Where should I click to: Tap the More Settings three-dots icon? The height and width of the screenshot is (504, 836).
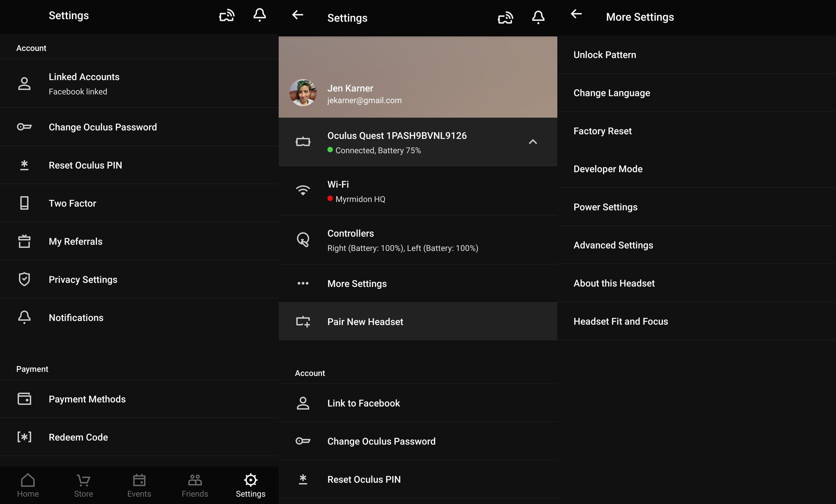coord(303,283)
